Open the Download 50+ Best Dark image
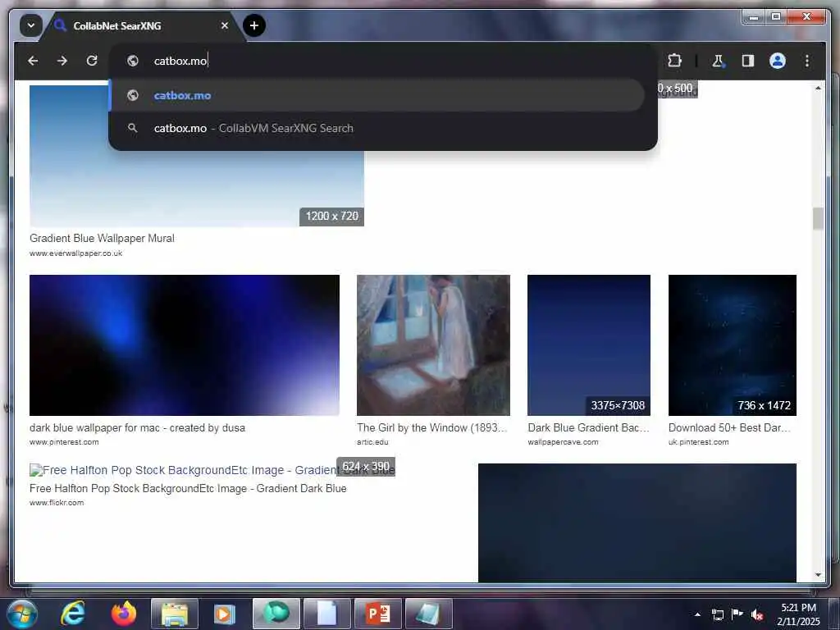This screenshot has height=630, width=840. click(x=733, y=345)
